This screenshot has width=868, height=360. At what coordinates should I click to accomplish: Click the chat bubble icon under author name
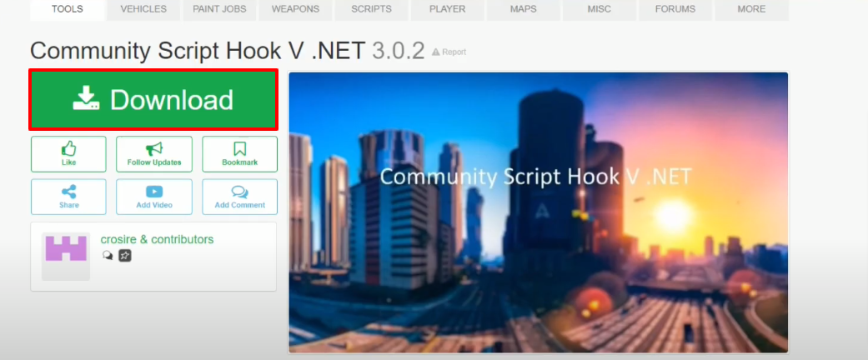pos(108,256)
